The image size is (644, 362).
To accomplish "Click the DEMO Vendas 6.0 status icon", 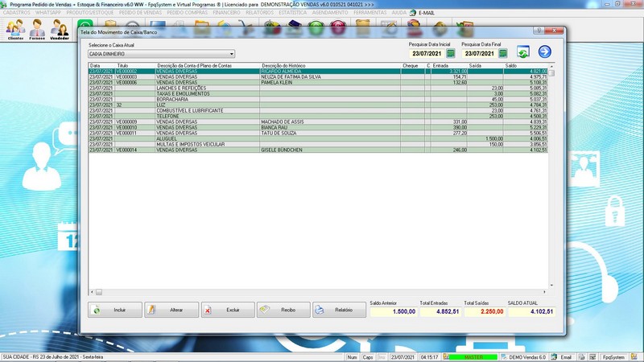I will coord(504,357).
